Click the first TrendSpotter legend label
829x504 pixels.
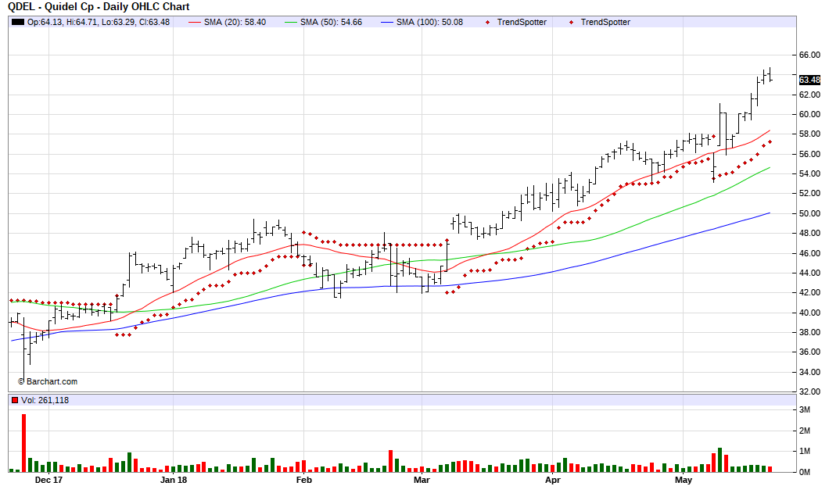[522, 22]
